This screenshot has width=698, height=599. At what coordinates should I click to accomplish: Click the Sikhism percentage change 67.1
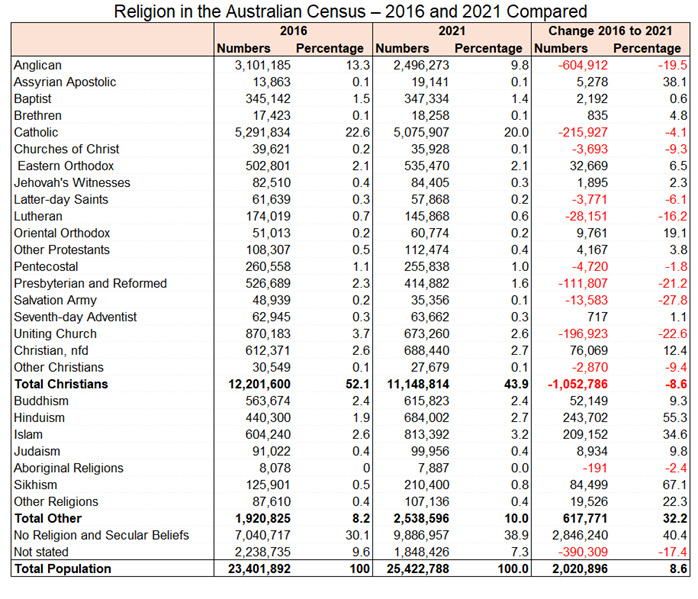676,485
